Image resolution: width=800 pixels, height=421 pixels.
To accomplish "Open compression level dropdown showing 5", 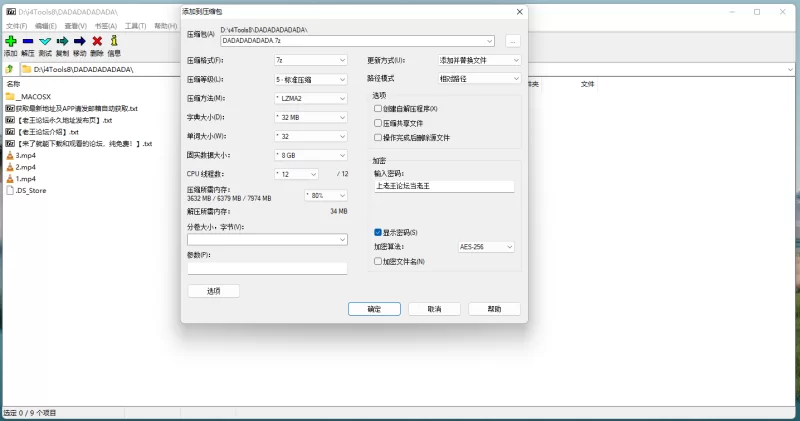I will (311, 80).
